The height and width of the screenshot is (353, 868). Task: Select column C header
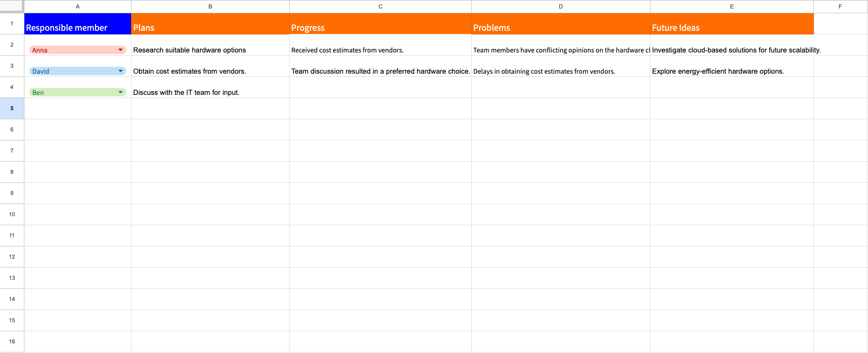(x=380, y=6)
